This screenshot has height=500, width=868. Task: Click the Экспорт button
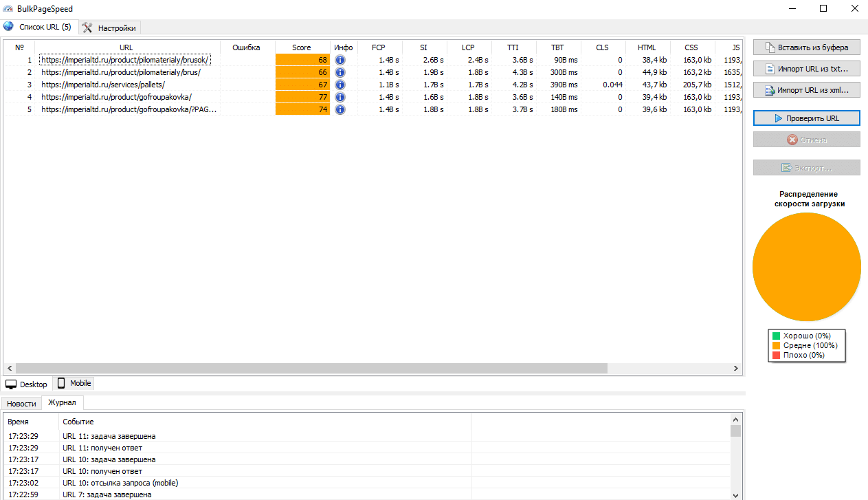click(x=807, y=168)
